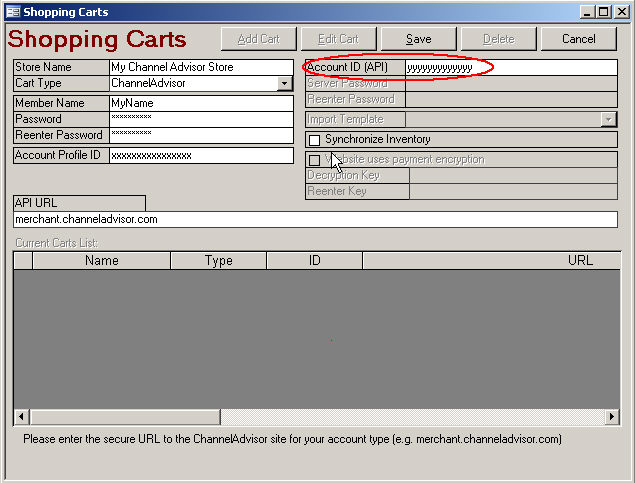Click the carts list left scroll arrow
The height and width of the screenshot is (483, 635).
[x=22, y=417]
